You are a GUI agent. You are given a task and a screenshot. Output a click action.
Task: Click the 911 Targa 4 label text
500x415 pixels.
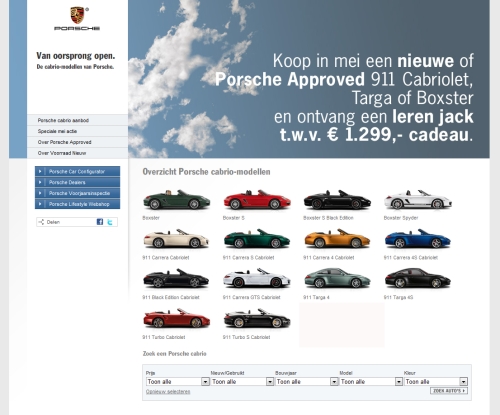[x=316, y=297]
